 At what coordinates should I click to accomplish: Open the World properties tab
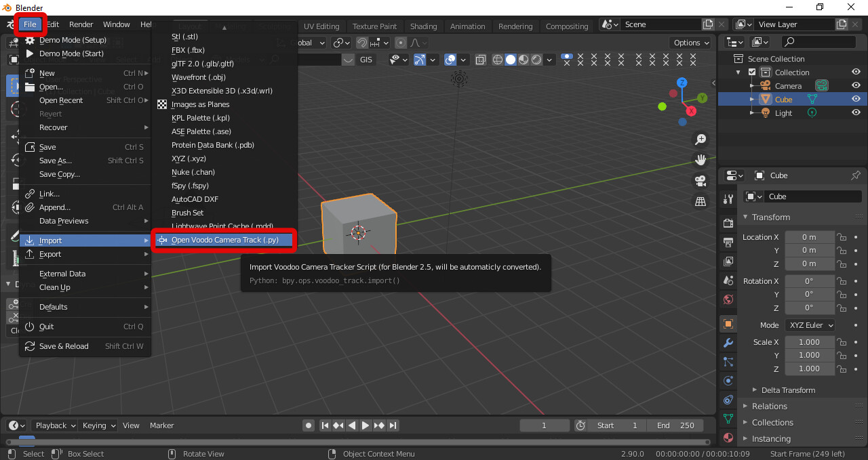click(728, 299)
